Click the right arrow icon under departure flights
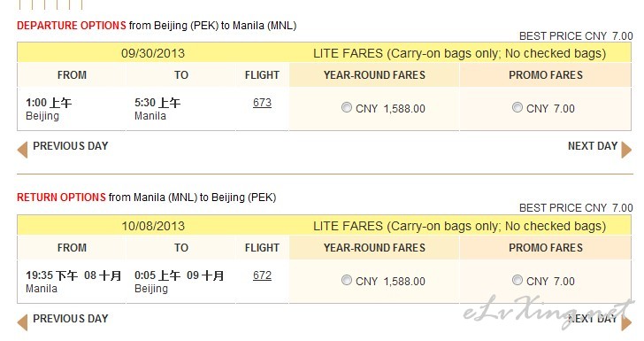The width and height of the screenshot is (644, 341). tap(626, 150)
